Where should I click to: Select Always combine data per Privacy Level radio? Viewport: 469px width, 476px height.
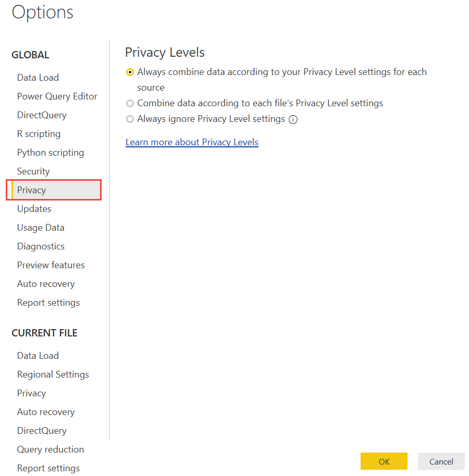pos(130,72)
